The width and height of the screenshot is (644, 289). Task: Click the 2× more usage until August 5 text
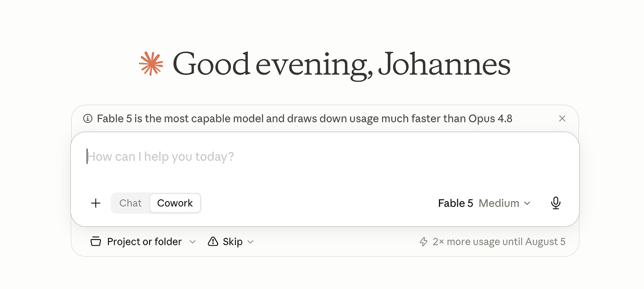[x=499, y=242]
